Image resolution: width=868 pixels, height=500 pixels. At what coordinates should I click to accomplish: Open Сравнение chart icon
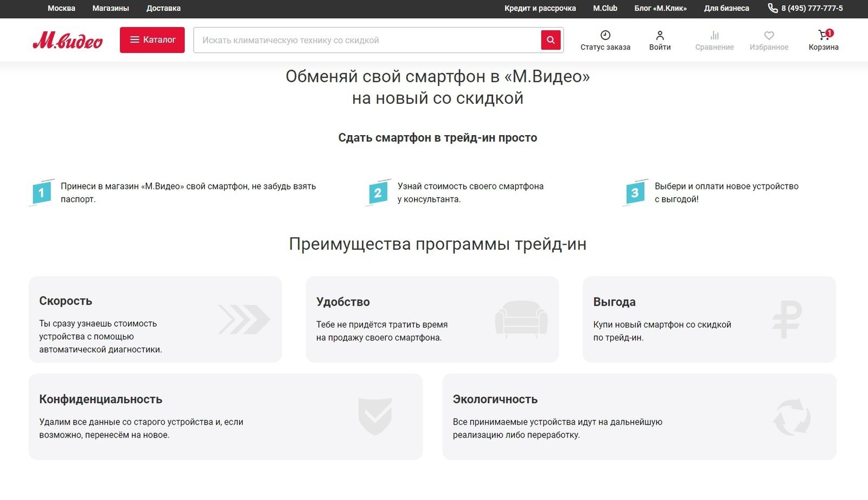[x=714, y=35]
